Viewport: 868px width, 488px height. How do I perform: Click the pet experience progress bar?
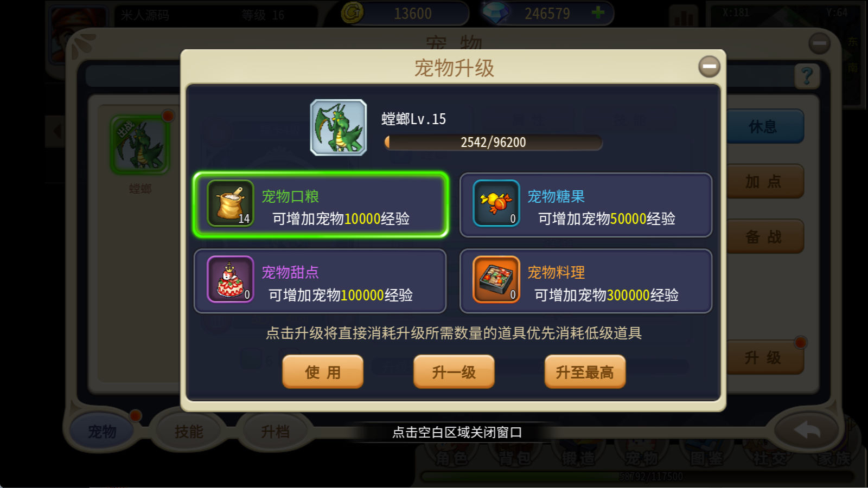[493, 142]
